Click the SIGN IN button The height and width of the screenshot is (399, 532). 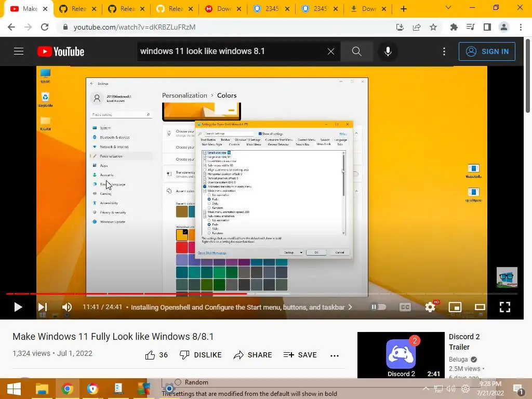coord(487,51)
